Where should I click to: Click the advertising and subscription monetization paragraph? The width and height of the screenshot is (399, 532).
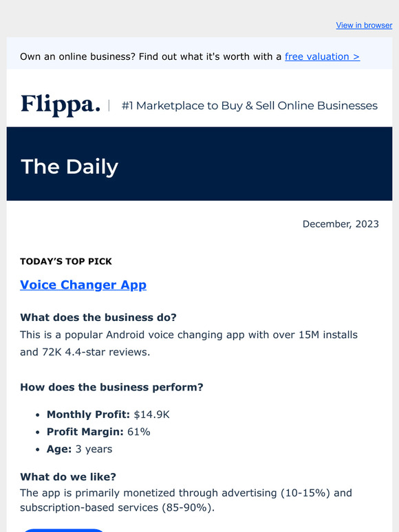pos(186,500)
